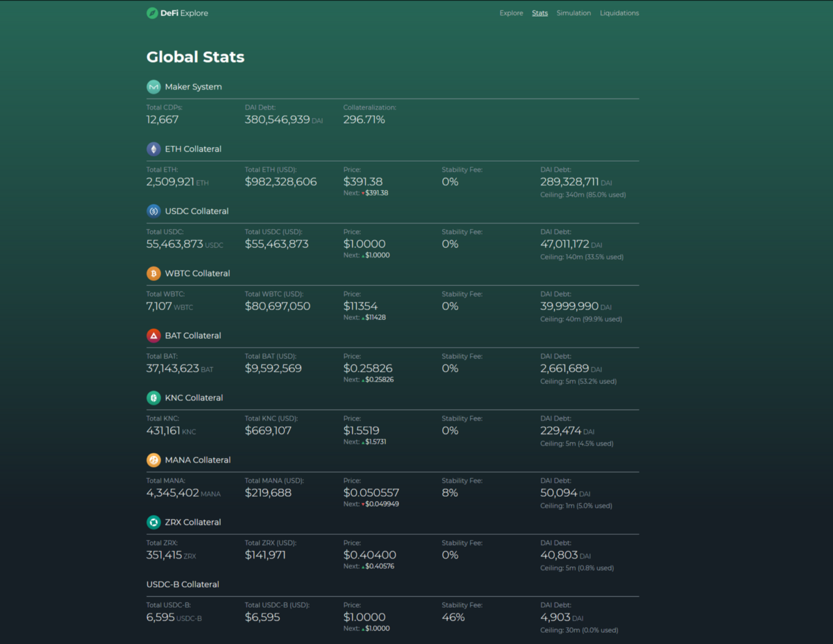Click the ETH DAI Debt 289,328,711
The image size is (833, 644).
[570, 182]
